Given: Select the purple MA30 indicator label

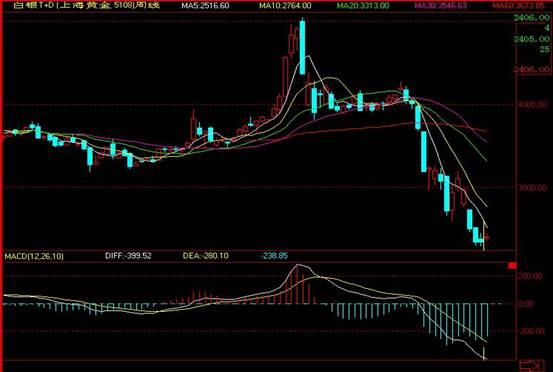Looking at the screenshot, I should tap(441, 6).
